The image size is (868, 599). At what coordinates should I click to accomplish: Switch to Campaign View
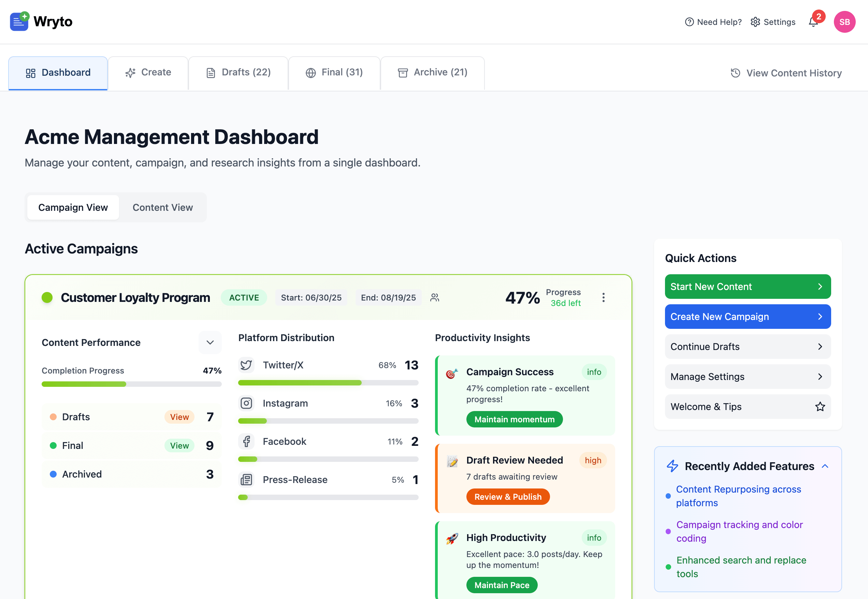point(72,207)
